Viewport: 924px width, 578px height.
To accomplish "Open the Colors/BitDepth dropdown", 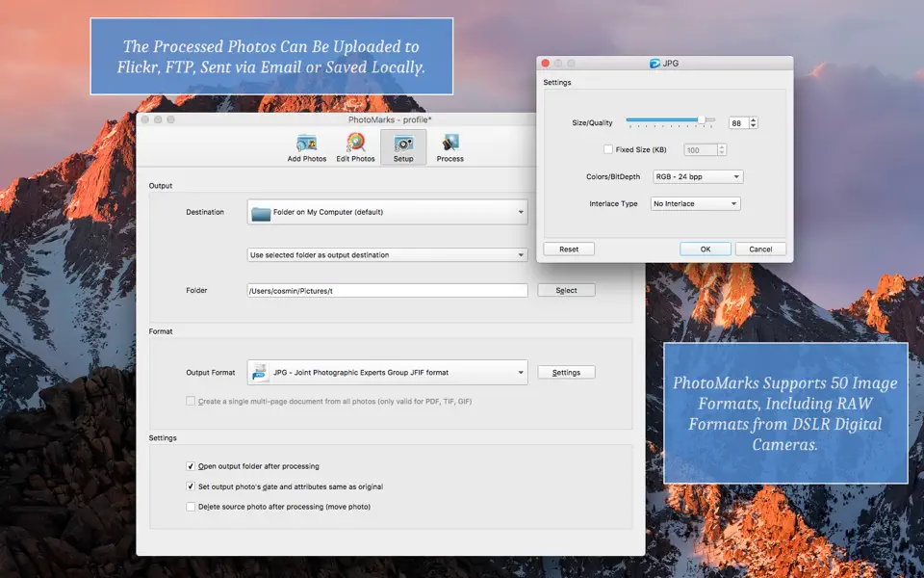I will [696, 176].
